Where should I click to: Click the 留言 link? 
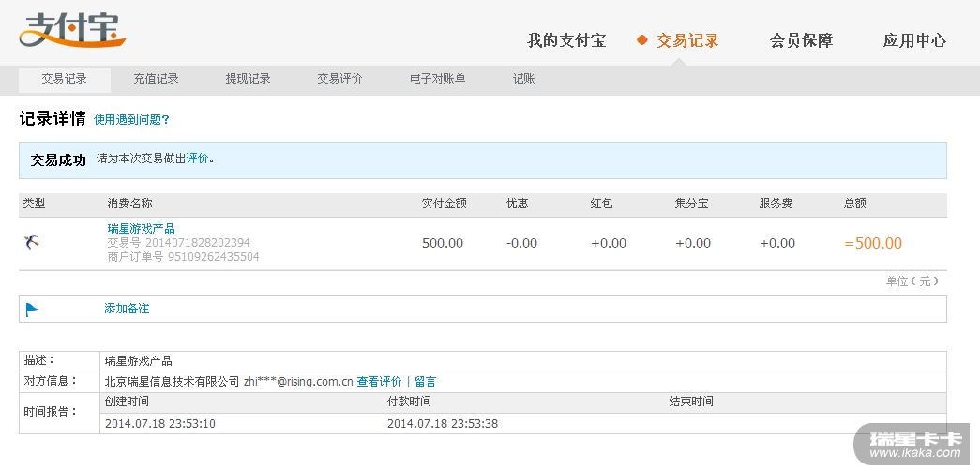pos(425,382)
